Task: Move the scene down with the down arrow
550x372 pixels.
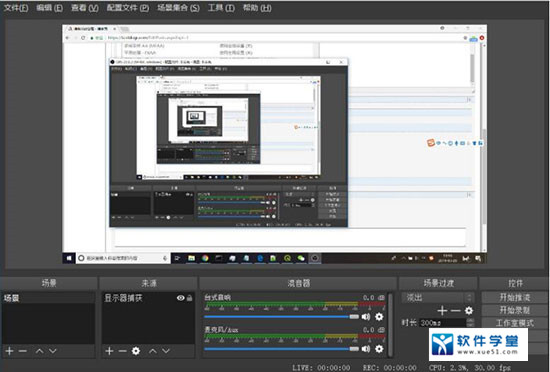Action: (x=53, y=351)
